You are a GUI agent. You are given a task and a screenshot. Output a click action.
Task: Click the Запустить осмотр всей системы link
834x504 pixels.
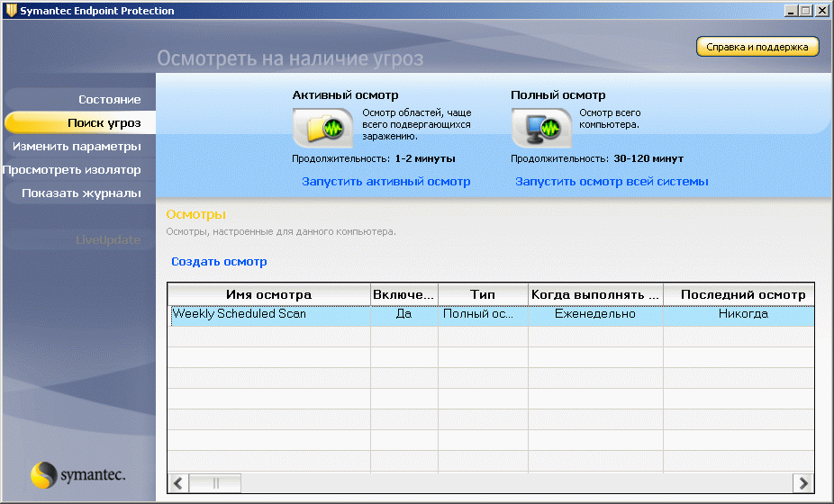pos(612,181)
